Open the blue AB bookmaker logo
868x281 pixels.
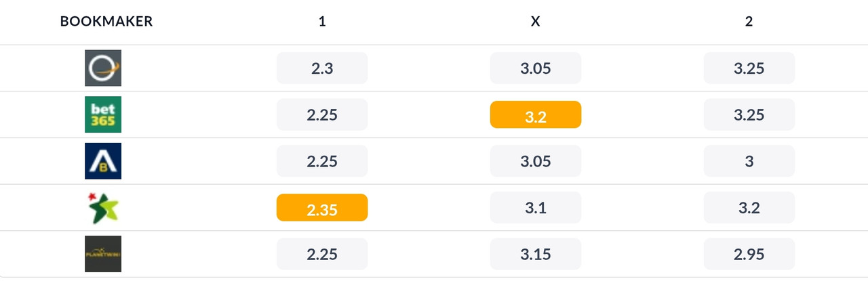[103, 161]
